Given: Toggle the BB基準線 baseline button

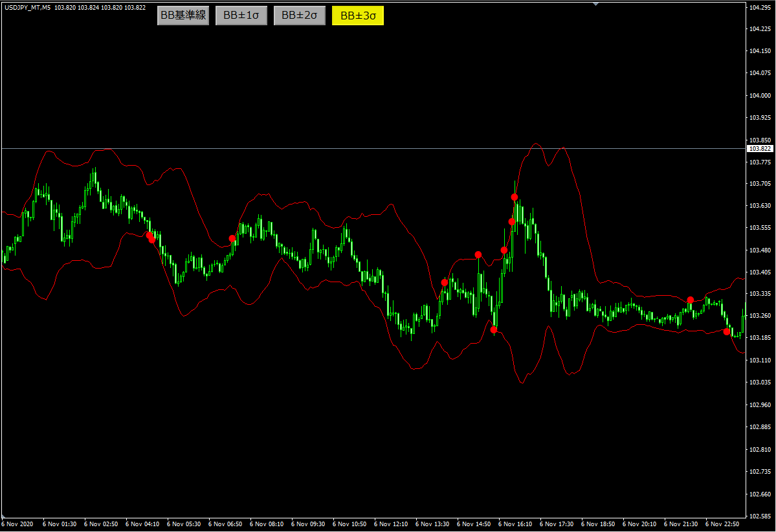Looking at the screenshot, I should pyautogui.click(x=183, y=16).
